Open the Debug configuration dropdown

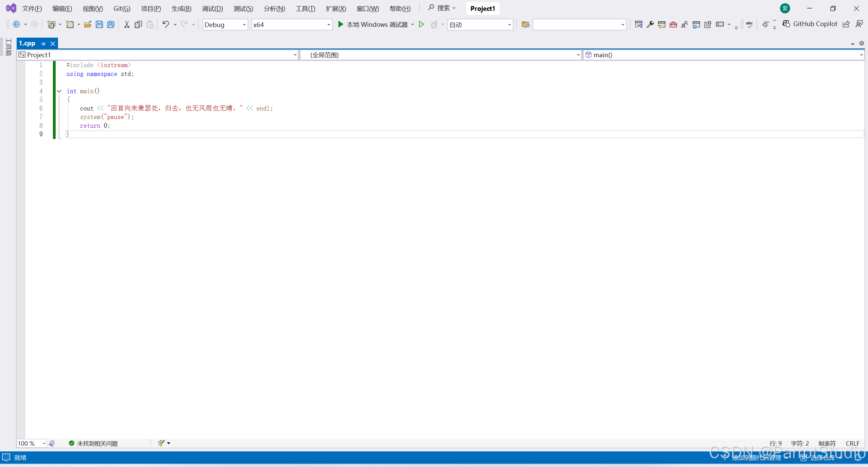coord(225,25)
